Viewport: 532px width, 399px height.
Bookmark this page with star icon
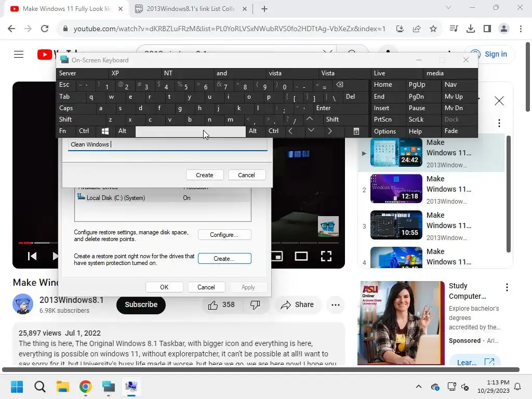[x=433, y=29]
